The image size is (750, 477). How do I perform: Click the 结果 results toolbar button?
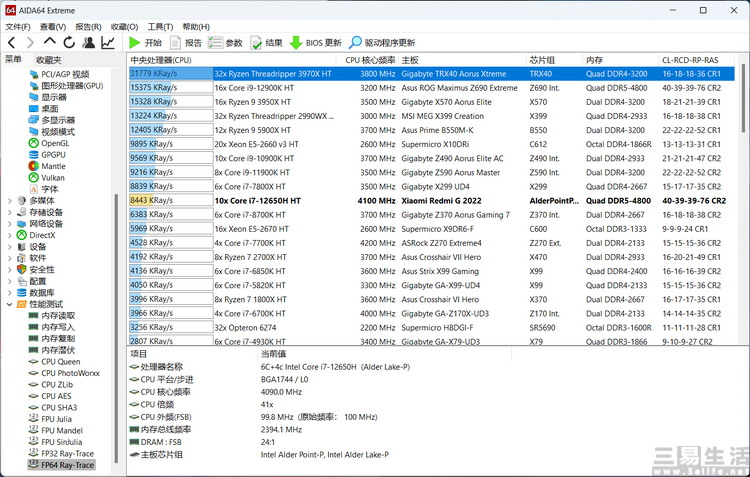[x=266, y=43]
